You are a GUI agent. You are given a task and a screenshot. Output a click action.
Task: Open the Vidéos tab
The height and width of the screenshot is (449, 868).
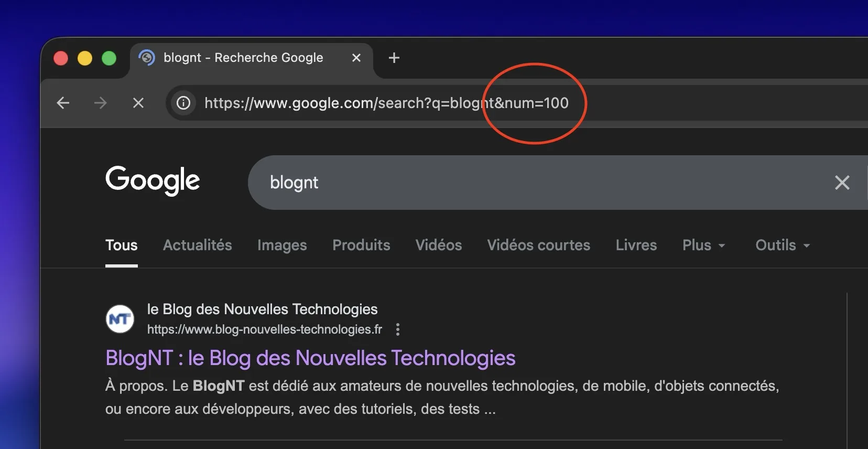pos(439,245)
